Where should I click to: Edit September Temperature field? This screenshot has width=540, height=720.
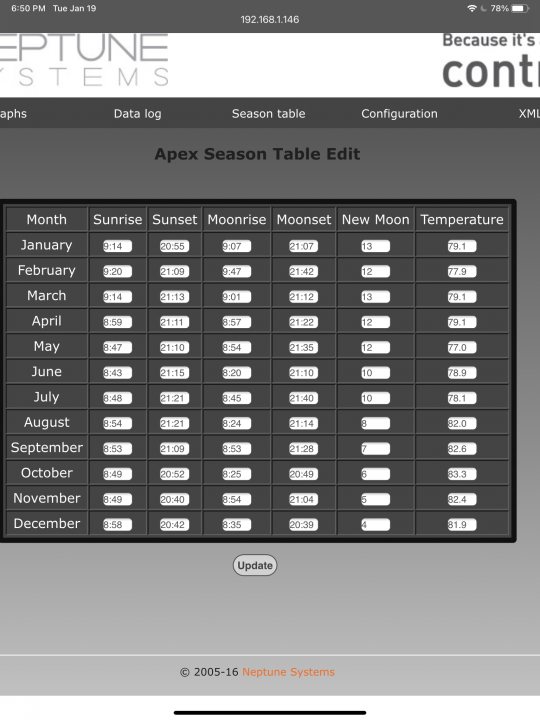click(x=462, y=448)
